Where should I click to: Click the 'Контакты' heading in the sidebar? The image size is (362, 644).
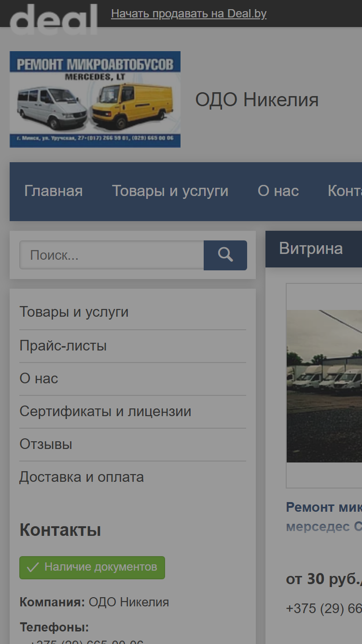60,530
